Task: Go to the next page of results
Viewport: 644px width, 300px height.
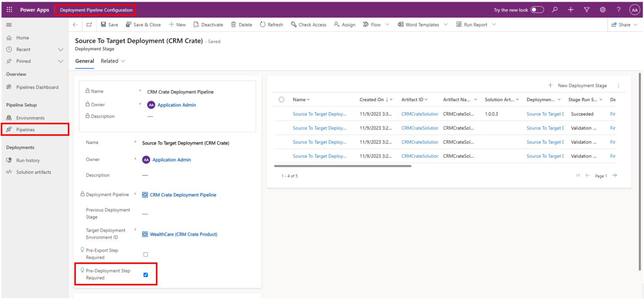Action: point(614,175)
